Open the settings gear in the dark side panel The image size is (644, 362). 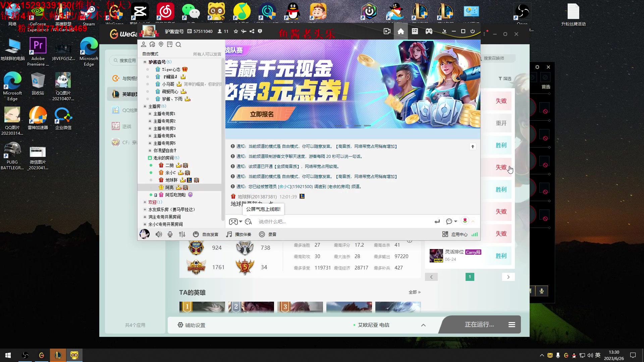tap(537, 67)
